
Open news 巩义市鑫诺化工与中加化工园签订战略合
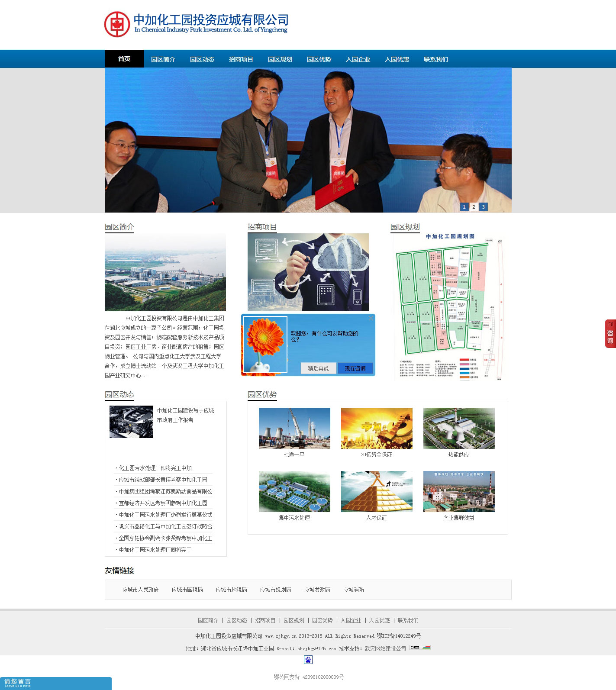click(x=166, y=526)
